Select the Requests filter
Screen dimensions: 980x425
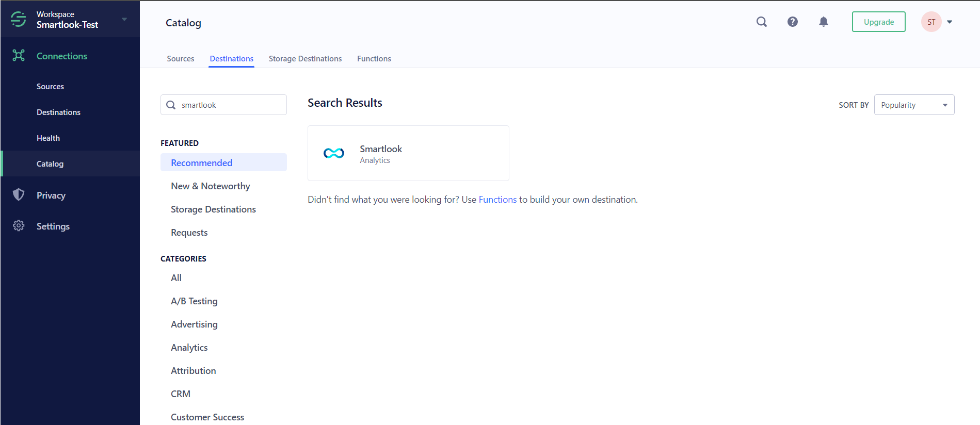(x=189, y=233)
